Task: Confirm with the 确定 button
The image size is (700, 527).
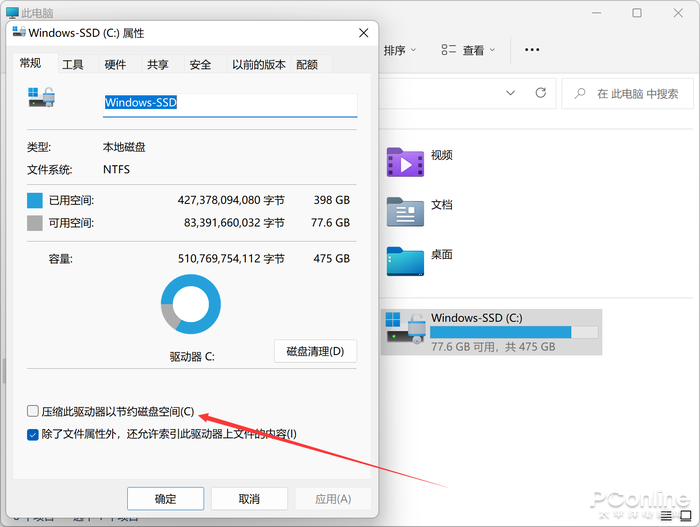Action: [165, 499]
